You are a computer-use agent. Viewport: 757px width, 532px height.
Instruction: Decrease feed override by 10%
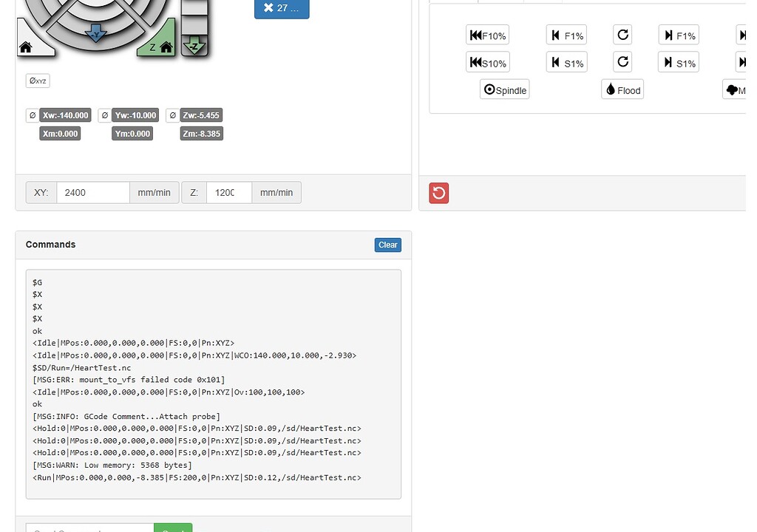click(487, 35)
